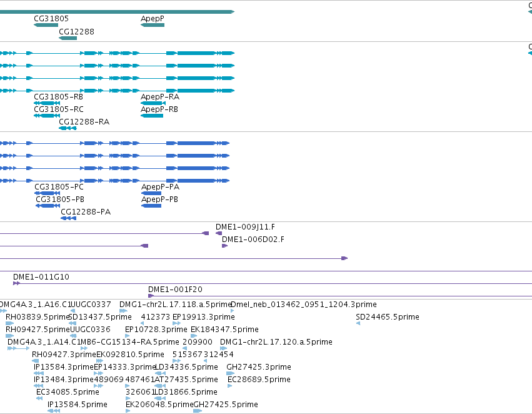This screenshot has width=532, height=414.
Task: Click the MB6-CG15134-RA.5prime label
Action: click(129, 342)
